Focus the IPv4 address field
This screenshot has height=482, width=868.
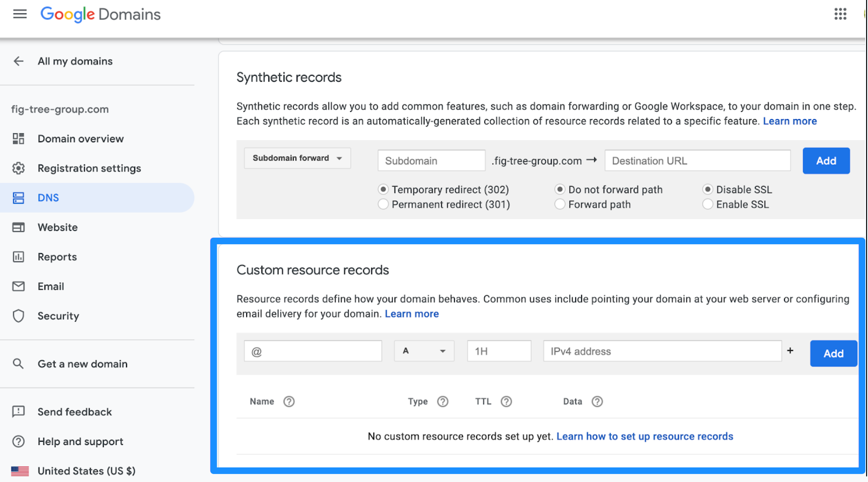click(x=662, y=351)
